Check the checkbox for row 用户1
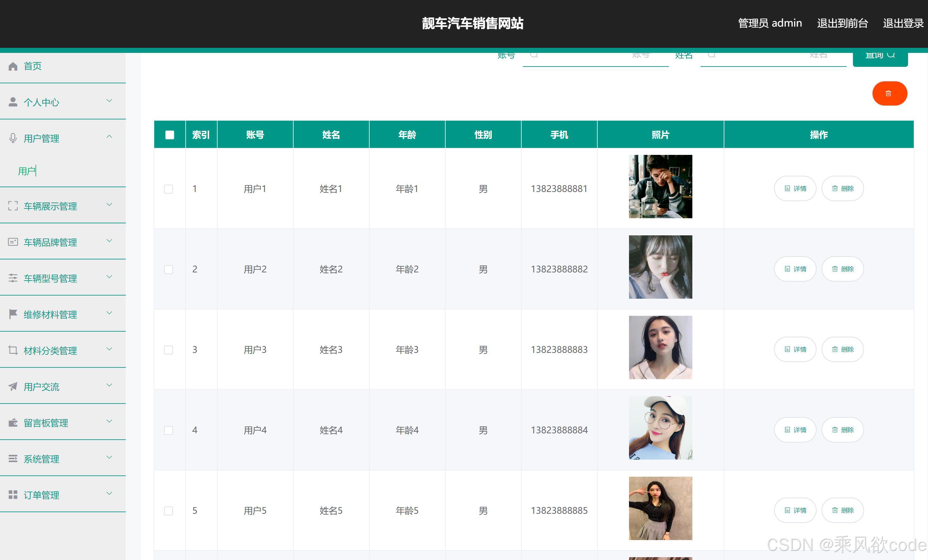This screenshot has height=560, width=928. point(168,189)
